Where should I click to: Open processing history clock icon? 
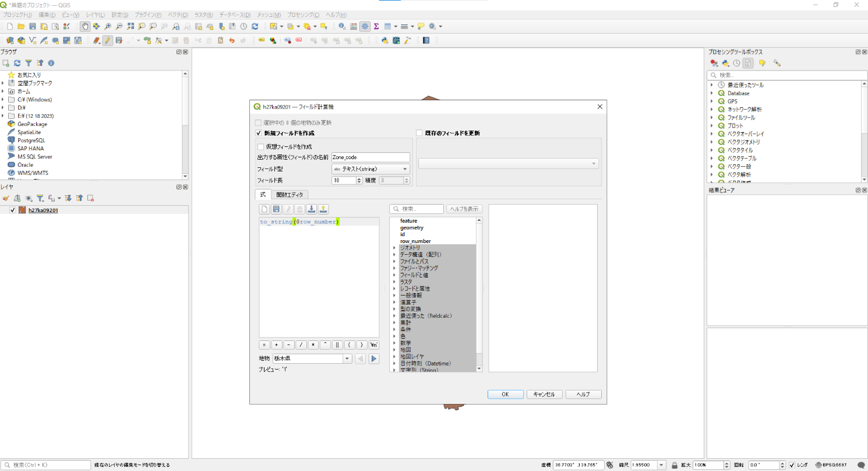(x=736, y=63)
